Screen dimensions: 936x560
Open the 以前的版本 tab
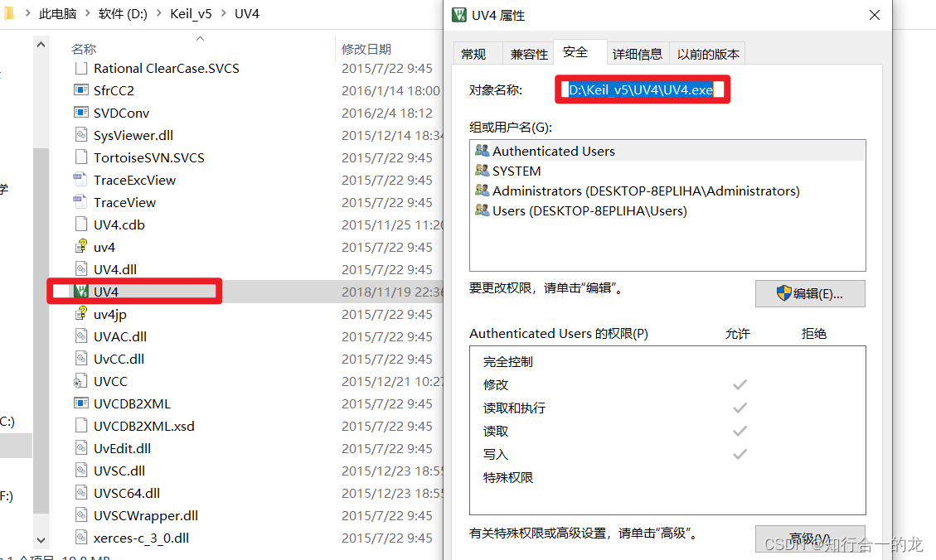point(708,55)
